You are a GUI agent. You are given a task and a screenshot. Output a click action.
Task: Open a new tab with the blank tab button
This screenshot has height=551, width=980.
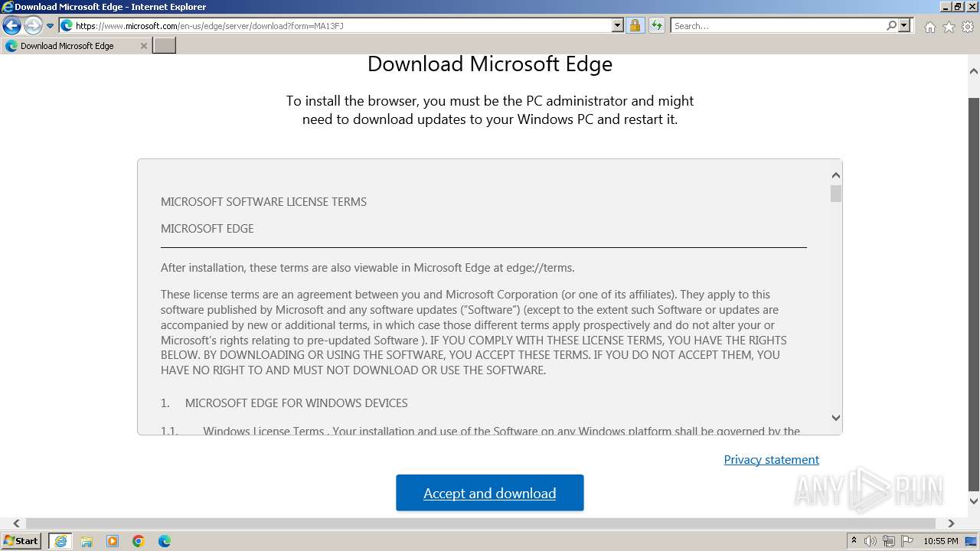point(165,46)
